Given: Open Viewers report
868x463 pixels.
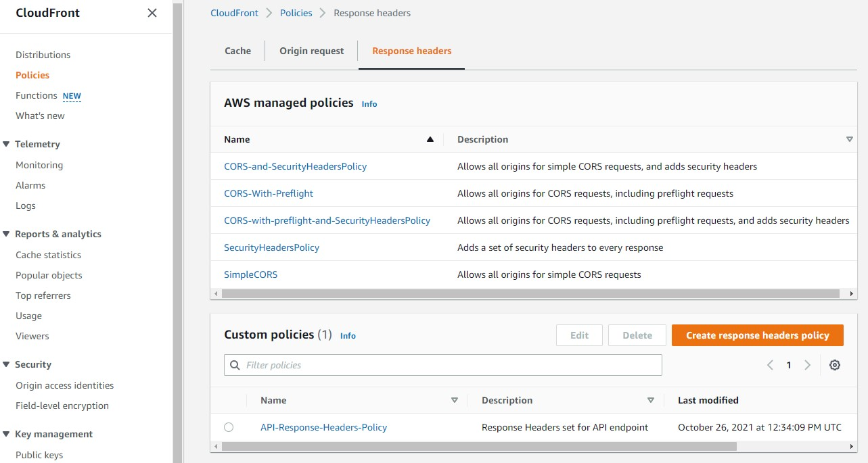Looking at the screenshot, I should (32, 336).
